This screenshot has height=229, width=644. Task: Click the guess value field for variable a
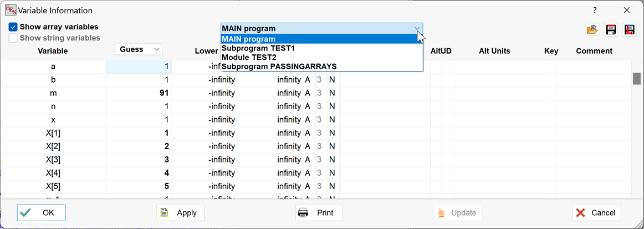pyautogui.click(x=139, y=67)
